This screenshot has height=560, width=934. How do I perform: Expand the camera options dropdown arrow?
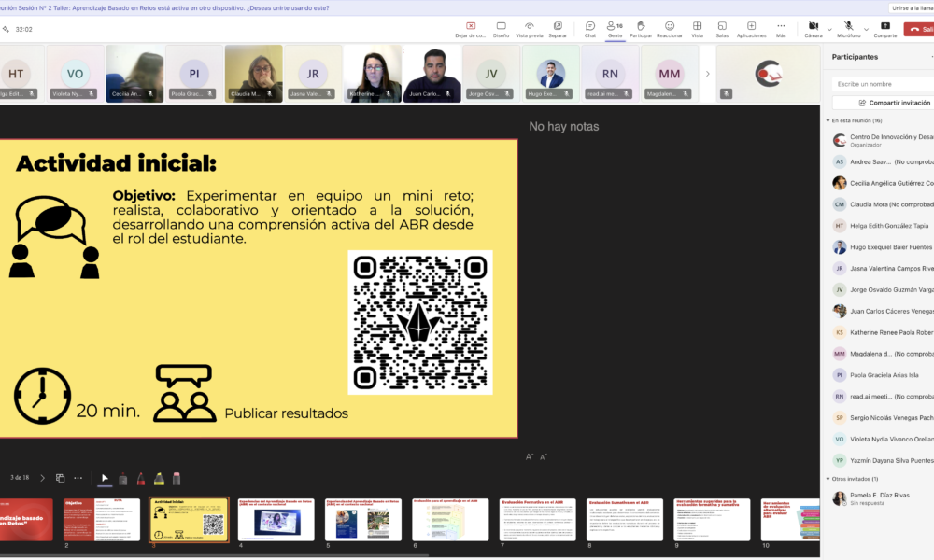(x=829, y=29)
